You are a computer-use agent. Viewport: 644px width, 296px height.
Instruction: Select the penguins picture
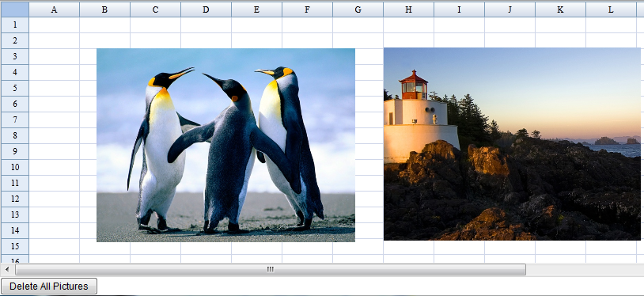coord(226,145)
